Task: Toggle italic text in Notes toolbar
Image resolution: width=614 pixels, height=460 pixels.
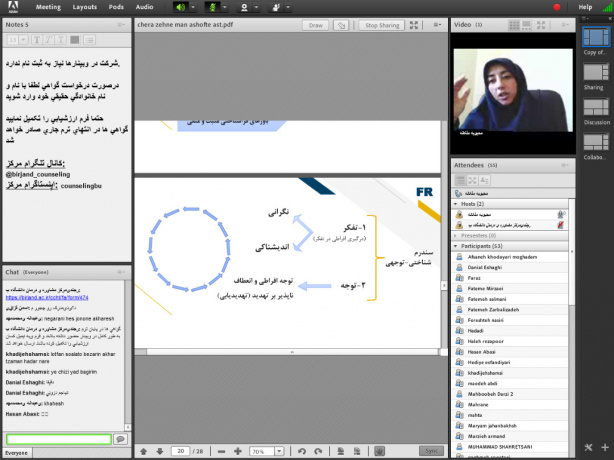Action: point(49,40)
